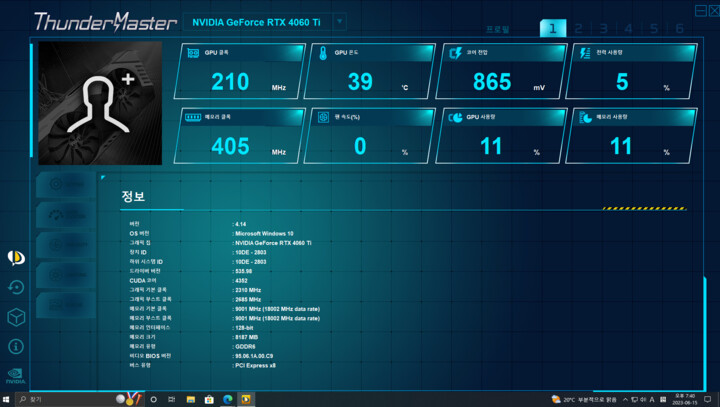Click the core voltage lightning icon

point(456,53)
